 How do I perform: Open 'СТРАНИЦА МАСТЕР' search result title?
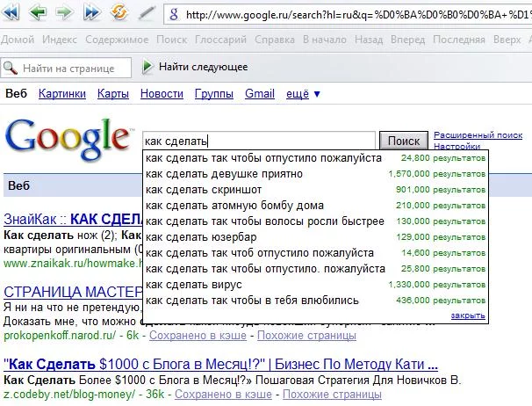click(x=73, y=292)
